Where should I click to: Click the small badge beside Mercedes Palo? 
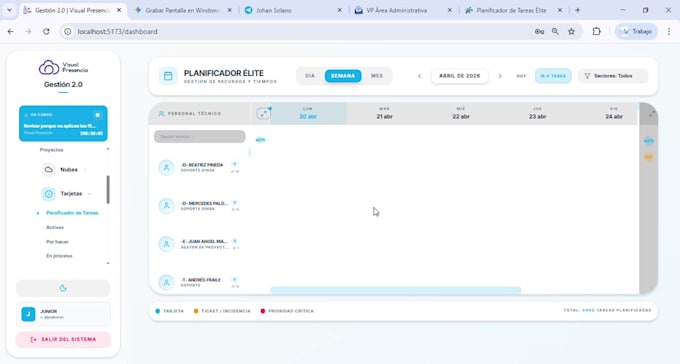tap(235, 203)
